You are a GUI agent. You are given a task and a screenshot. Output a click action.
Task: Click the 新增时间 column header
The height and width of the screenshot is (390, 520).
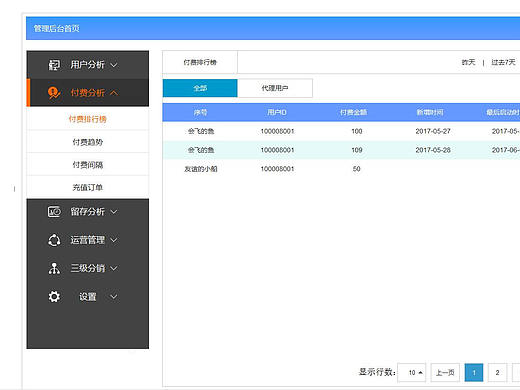[x=430, y=112]
